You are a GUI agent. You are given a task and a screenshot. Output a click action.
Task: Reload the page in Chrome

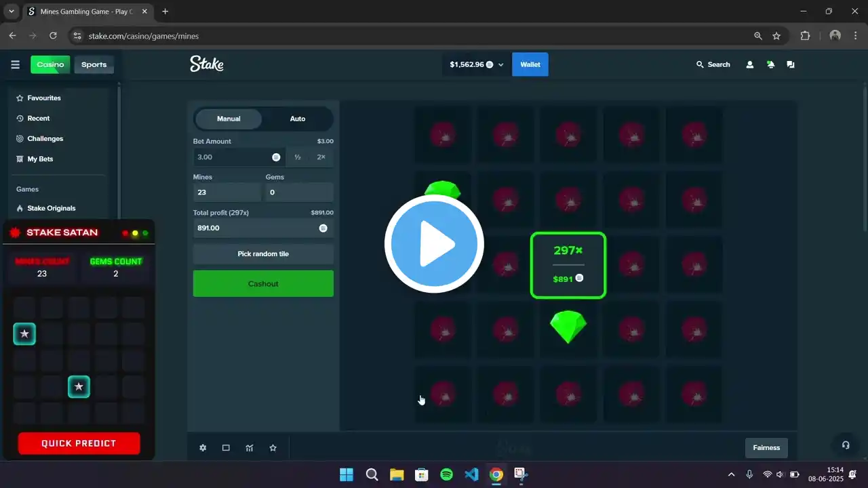(53, 35)
